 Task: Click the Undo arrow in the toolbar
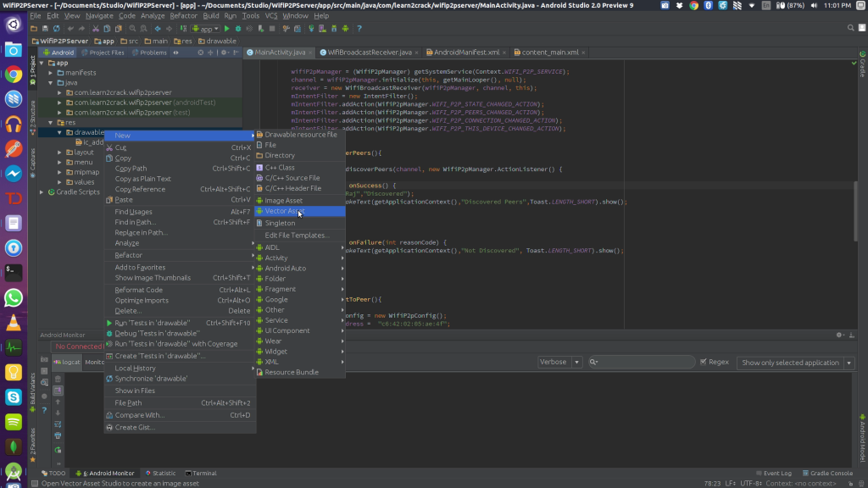coord(71,28)
